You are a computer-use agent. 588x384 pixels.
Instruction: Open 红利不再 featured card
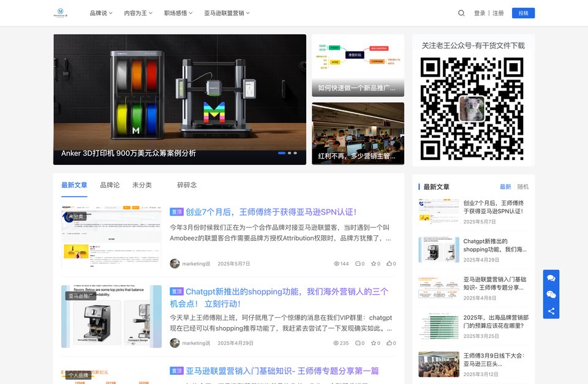tap(358, 134)
